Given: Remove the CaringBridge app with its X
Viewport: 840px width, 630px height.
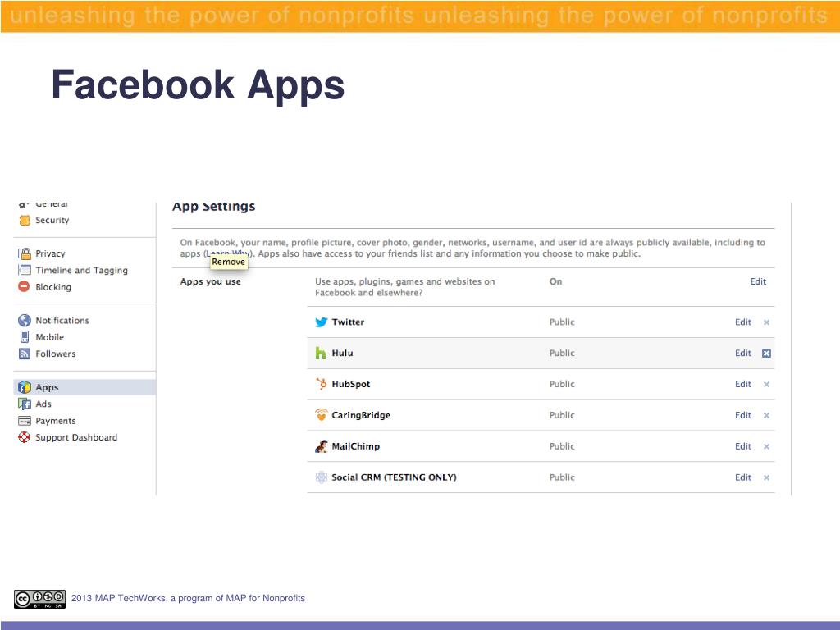Looking at the screenshot, I should click(x=767, y=416).
